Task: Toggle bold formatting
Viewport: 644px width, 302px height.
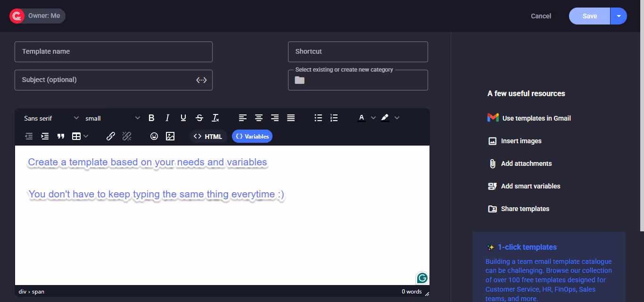Action: click(x=151, y=118)
